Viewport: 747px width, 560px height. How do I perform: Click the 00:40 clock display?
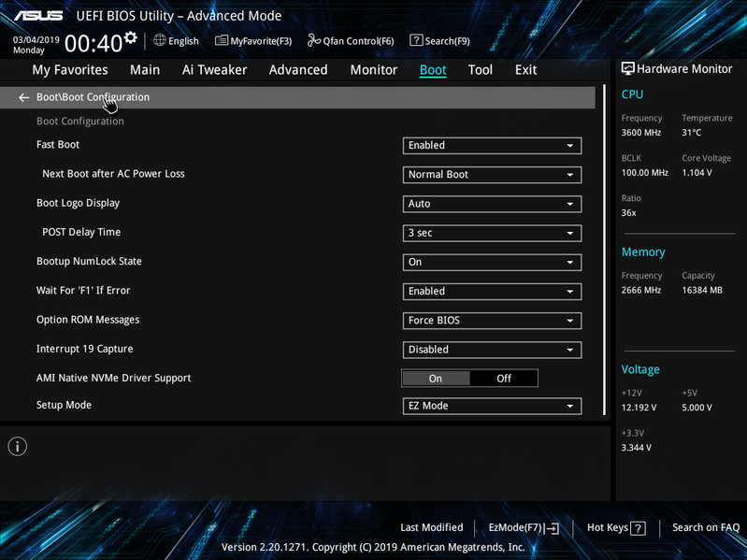point(93,43)
